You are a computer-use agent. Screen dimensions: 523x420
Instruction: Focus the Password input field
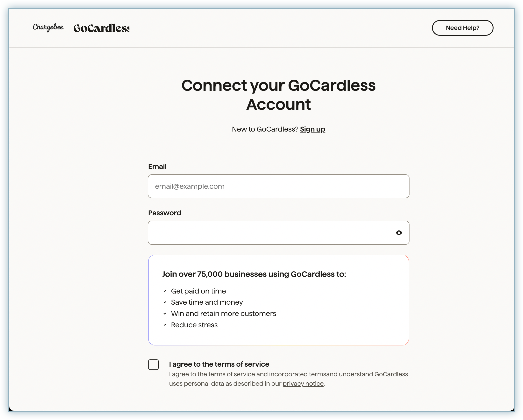pyautogui.click(x=269, y=233)
